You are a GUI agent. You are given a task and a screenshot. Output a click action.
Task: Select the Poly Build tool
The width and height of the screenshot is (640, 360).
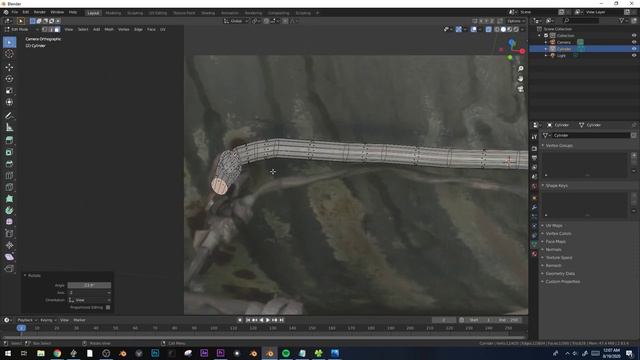[9, 199]
